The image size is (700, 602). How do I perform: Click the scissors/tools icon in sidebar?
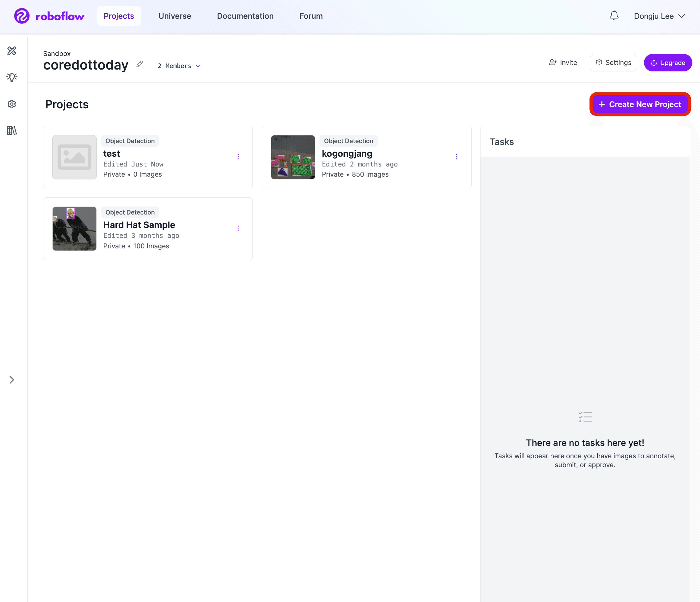(x=13, y=51)
